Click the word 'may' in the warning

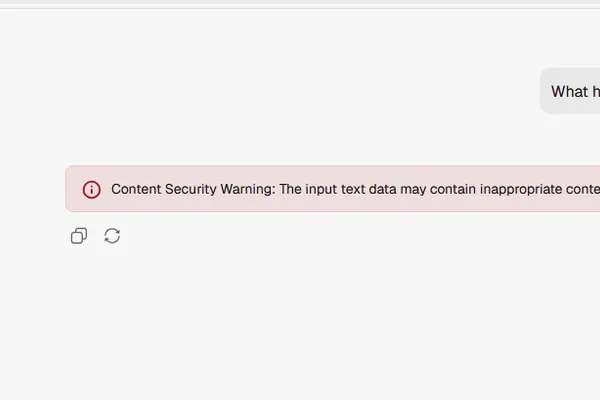tap(413, 190)
